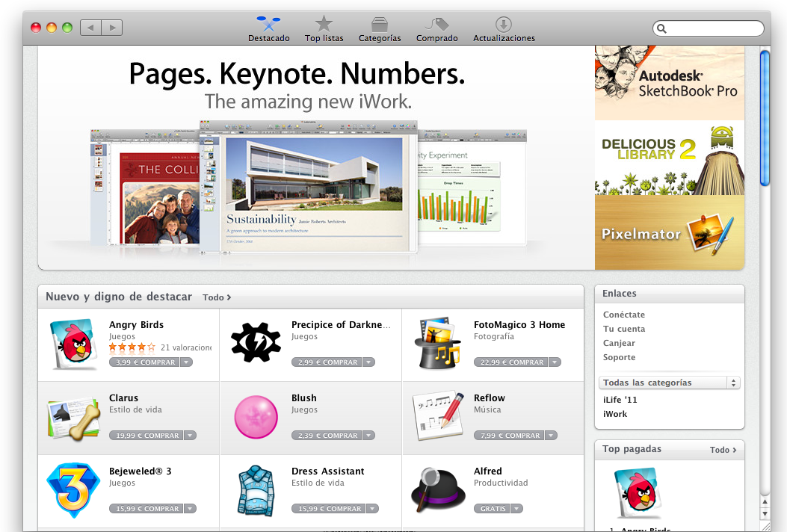Click the Dress Assistant sweater icon

pos(256,491)
